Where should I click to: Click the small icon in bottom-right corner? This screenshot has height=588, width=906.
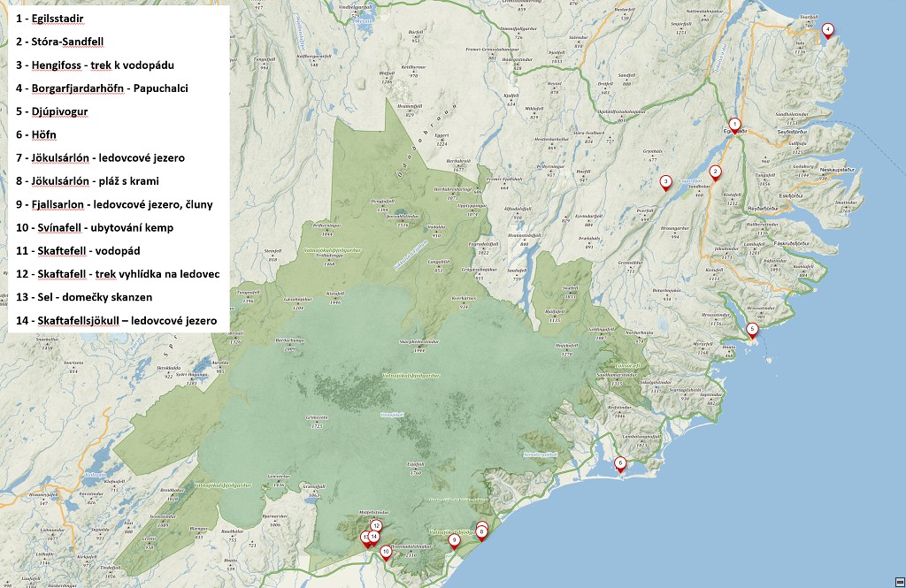tap(899, 582)
